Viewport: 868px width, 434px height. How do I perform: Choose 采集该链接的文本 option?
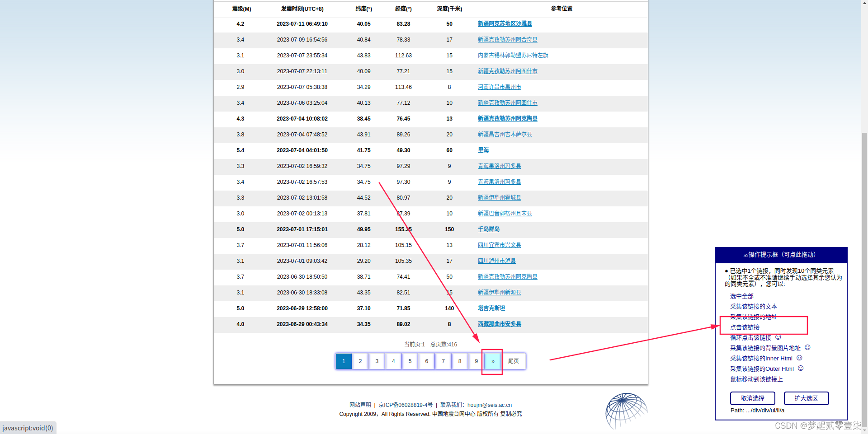pos(753,307)
